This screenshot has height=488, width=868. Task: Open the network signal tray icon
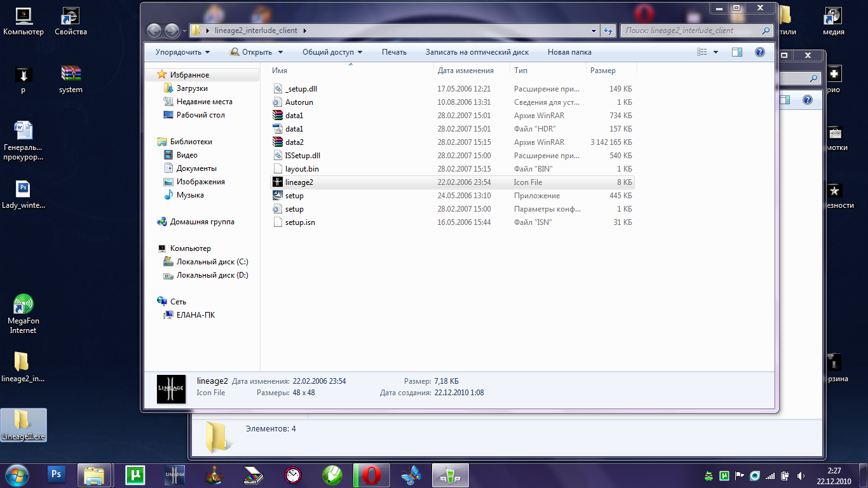tap(770, 475)
